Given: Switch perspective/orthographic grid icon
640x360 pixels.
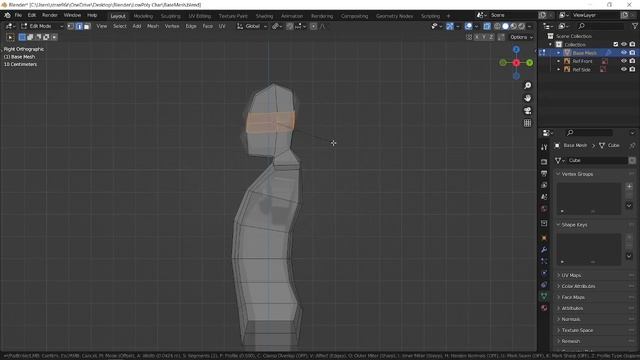Looking at the screenshot, I should (528, 123).
